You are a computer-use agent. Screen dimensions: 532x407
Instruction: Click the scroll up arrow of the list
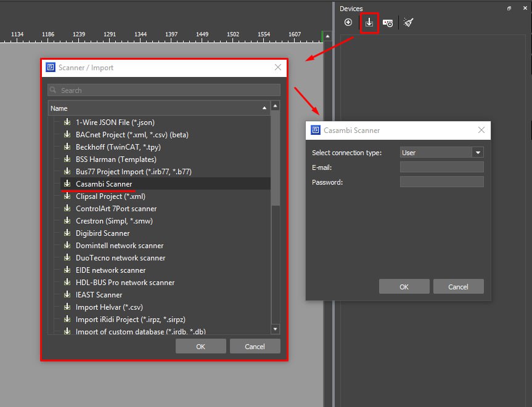pyautogui.click(x=276, y=107)
